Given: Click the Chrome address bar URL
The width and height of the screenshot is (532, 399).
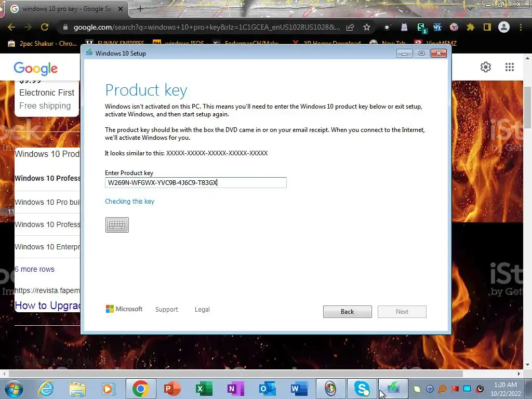Looking at the screenshot, I should click(207, 27).
